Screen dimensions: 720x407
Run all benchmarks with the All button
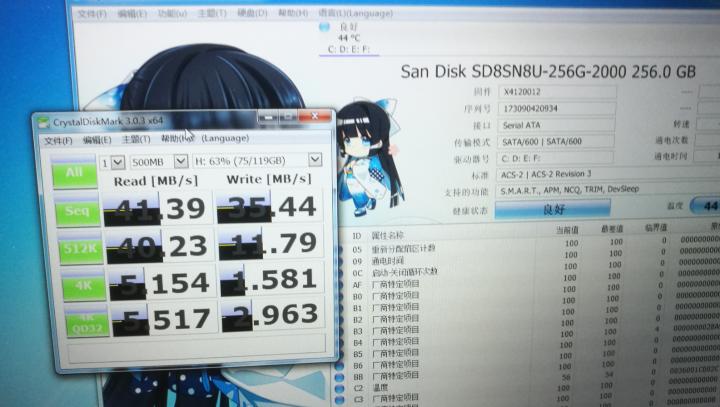pyautogui.click(x=74, y=172)
